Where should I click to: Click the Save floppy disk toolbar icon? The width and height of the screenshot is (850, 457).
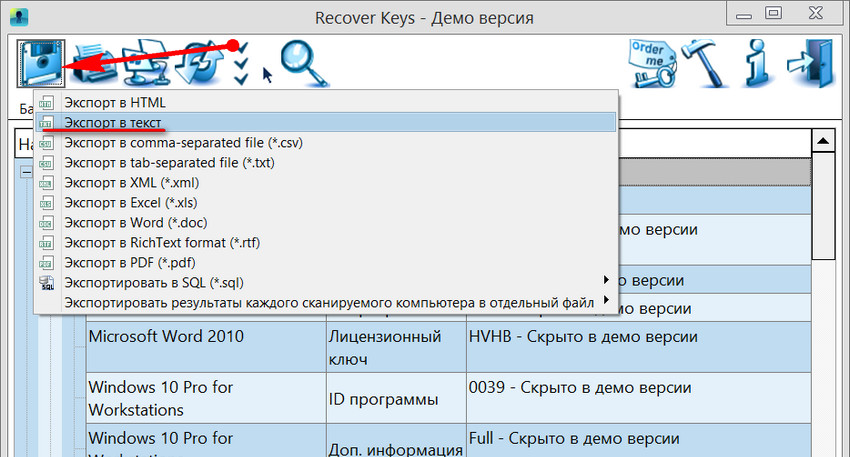[40, 64]
